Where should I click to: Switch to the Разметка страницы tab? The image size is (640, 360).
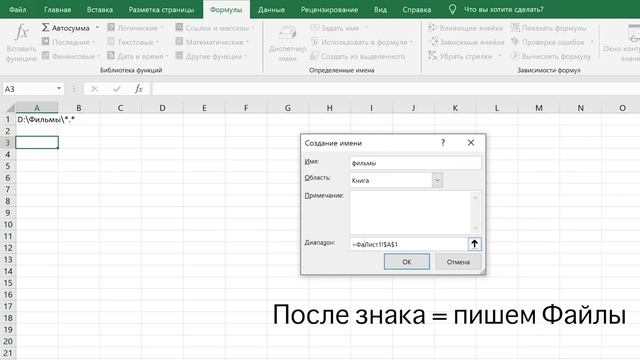161,9
